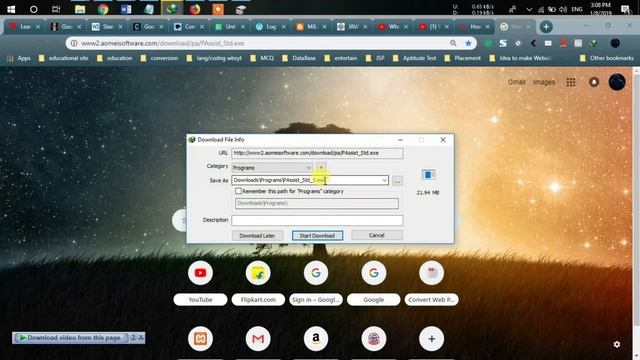Open the Google account avatar on page
The height and width of the screenshot is (360, 640).
pyautogui.click(x=617, y=82)
